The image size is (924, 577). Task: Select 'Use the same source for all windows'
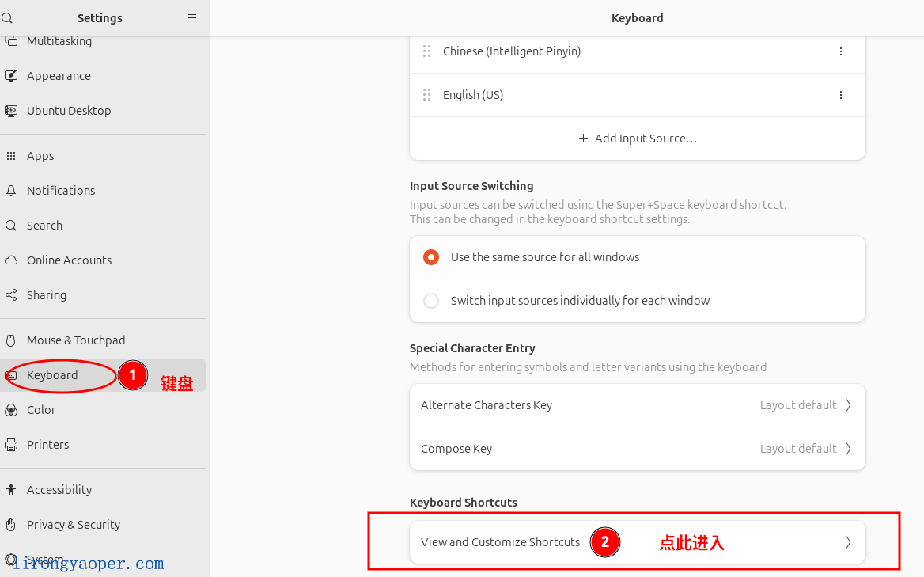click(430, 256)
